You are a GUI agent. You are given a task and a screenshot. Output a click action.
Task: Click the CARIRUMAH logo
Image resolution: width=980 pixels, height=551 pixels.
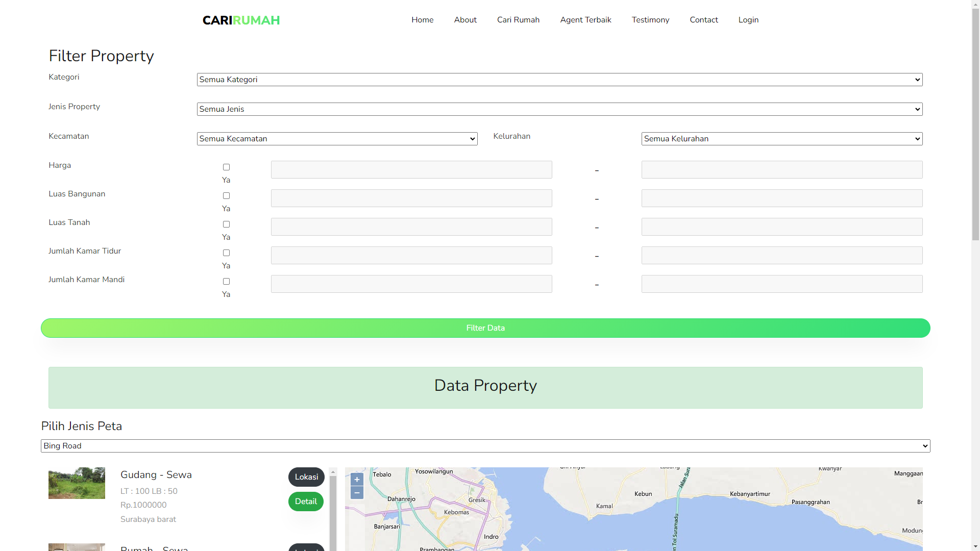click(x=241, y=20)
